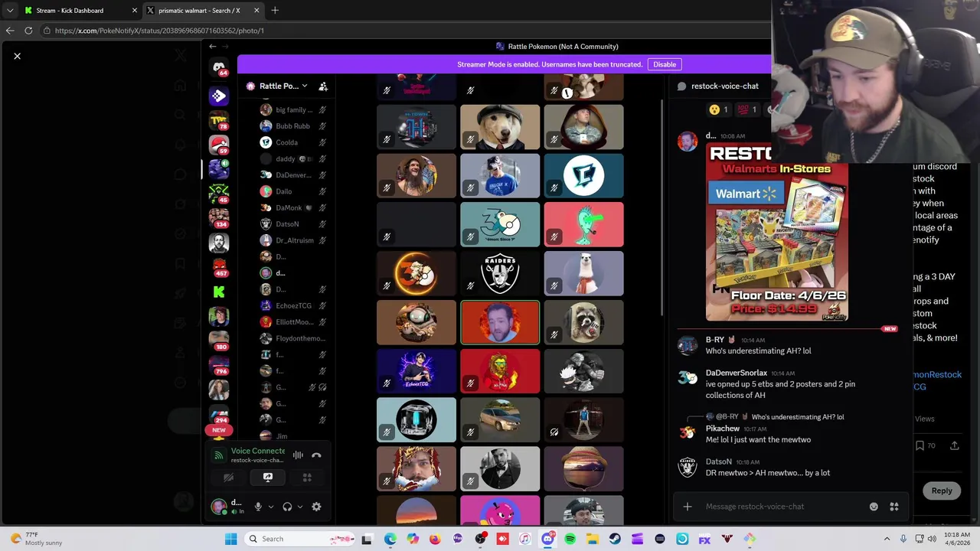This screenshot has width=980, height=551.
Task: Open Firefox from the taskbar
Action: coord(435,539)
